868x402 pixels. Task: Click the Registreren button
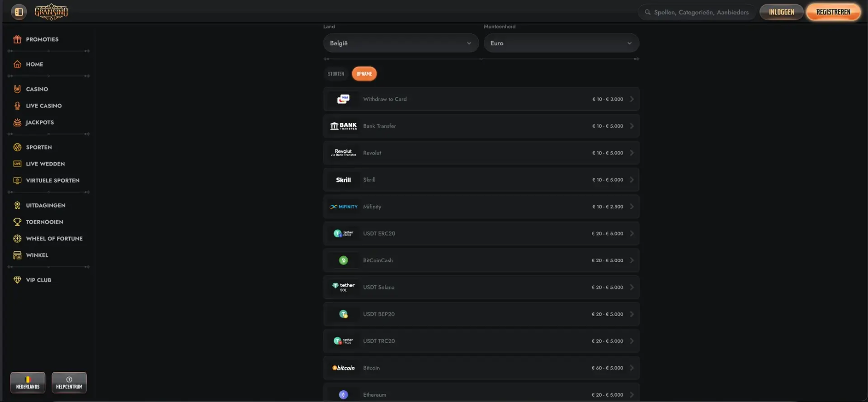pyautogui.click(x=833, y=12)
